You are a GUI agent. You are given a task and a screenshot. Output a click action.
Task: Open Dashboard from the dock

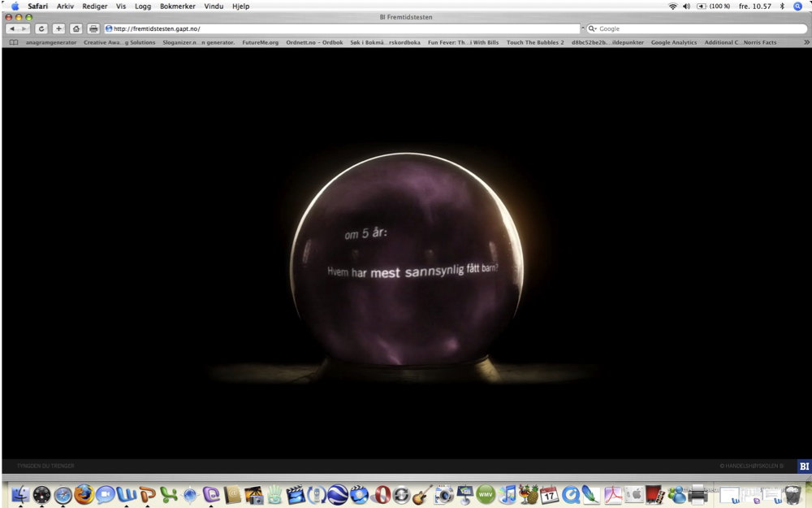42,495
